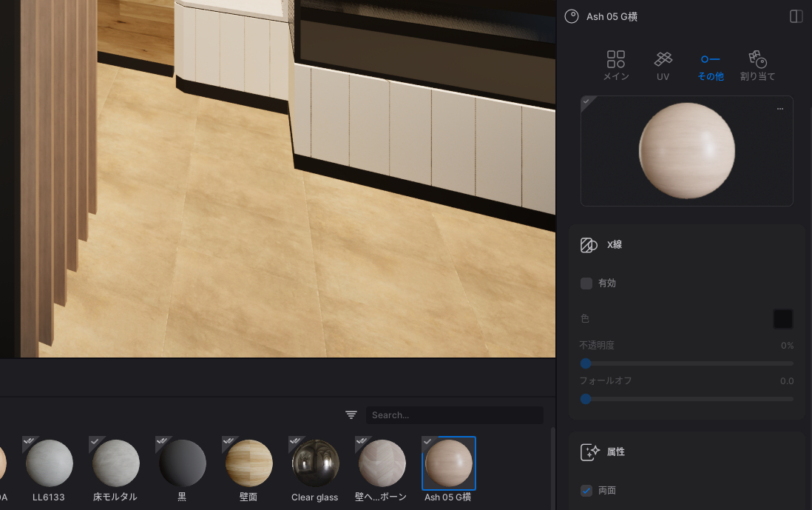Click the check badge on 壁面 thumbnail

point(227,442)
